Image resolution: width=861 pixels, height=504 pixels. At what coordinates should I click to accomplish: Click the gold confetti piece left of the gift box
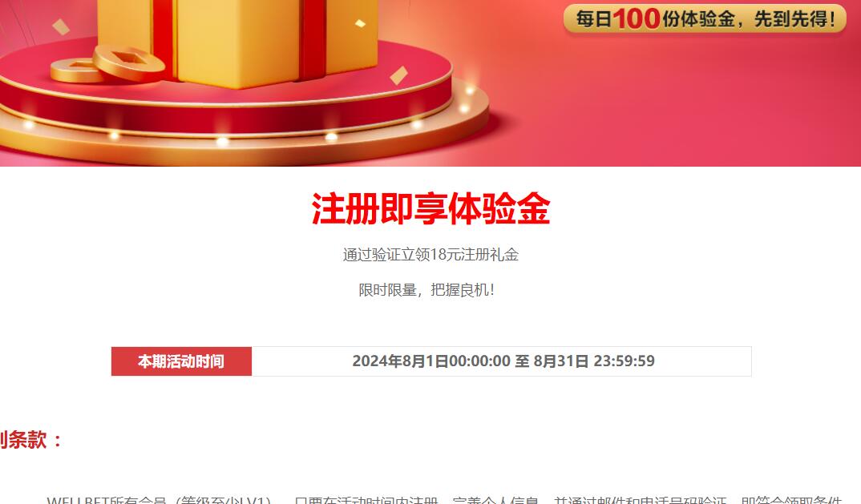coord(60,26)
